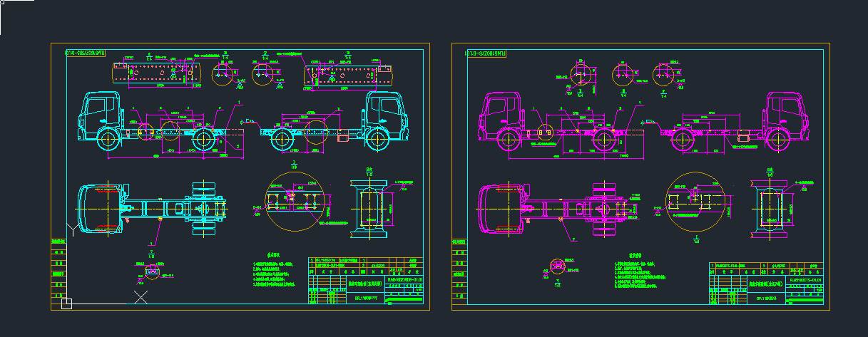
Task: Click the UCS Y-axis icon
Action: pyautogui.click(x=71, y=228)
